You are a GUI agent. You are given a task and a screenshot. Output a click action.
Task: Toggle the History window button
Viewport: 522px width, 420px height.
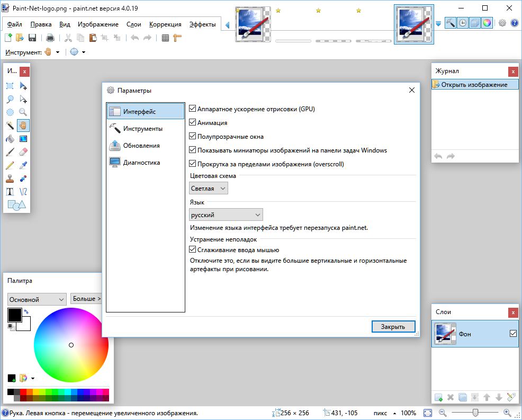[x=463, y=23]
